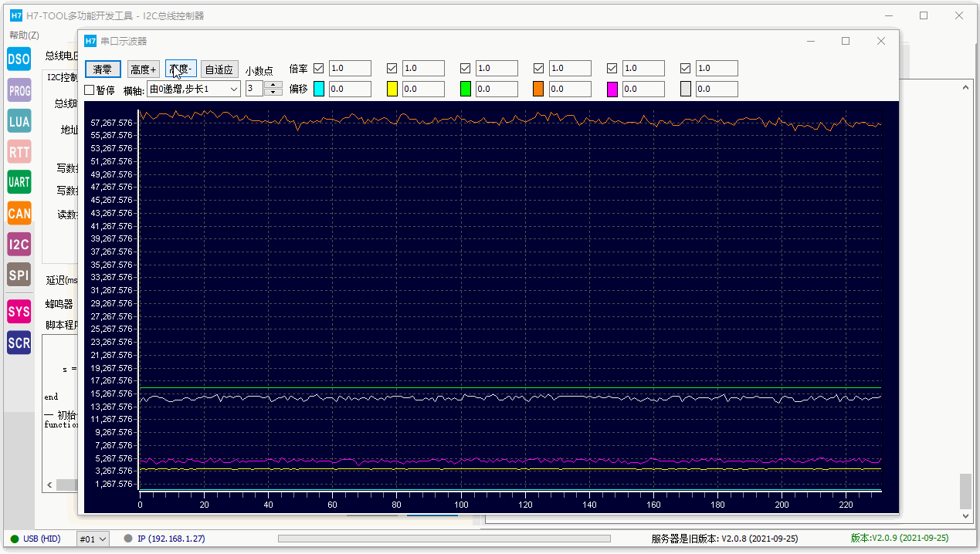Click the white channel color swatch
This screenshot has height=554, width=980.
point(686,89)
